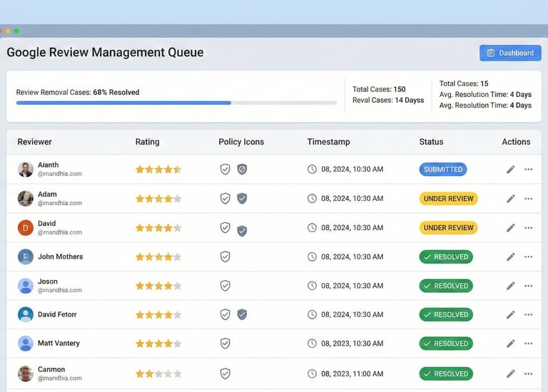Click the star rating for Canmon

(x=158, y=373)
